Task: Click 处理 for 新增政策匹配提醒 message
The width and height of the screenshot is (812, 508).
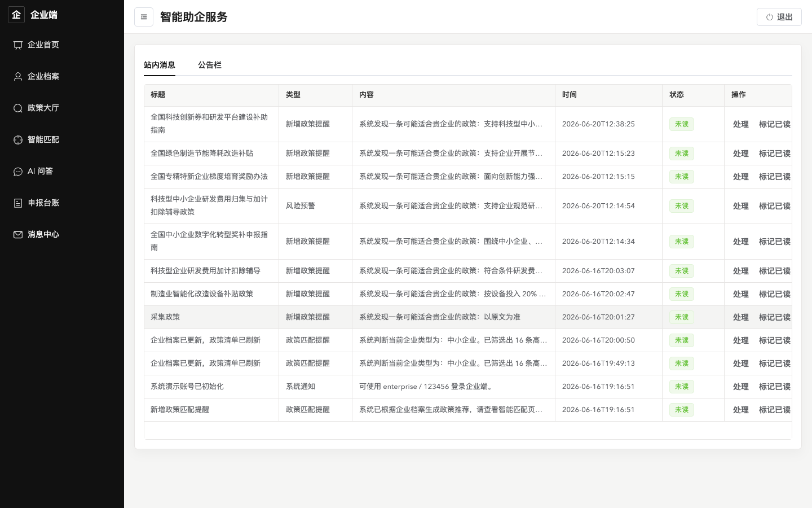Action: click(x=741, y=410)
